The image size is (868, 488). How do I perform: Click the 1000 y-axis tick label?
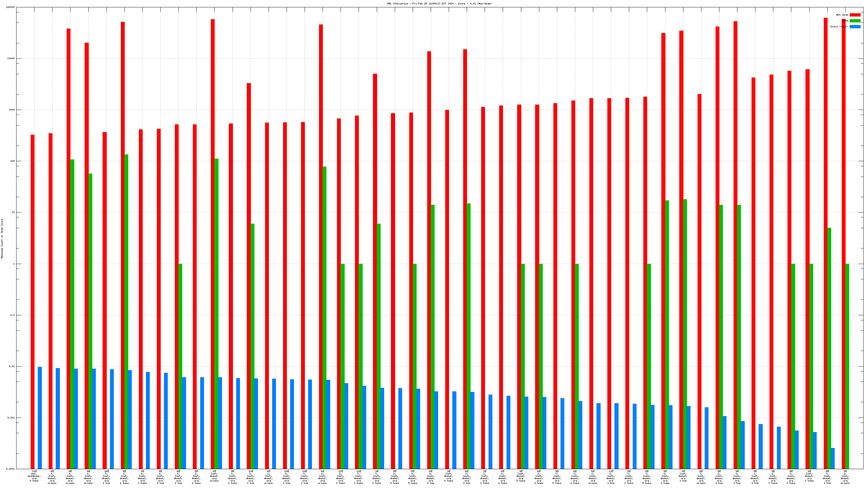point(12,110)
